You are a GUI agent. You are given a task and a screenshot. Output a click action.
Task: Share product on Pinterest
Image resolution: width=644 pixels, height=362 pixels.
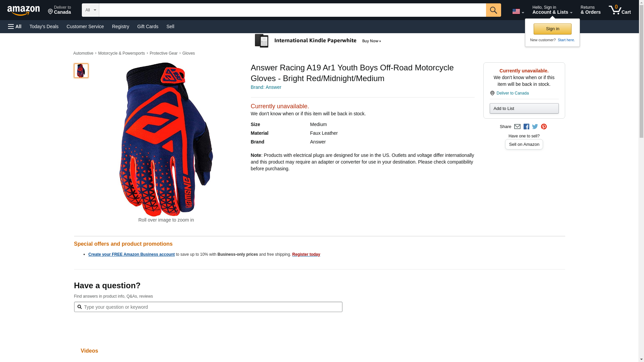pos(544,127)
